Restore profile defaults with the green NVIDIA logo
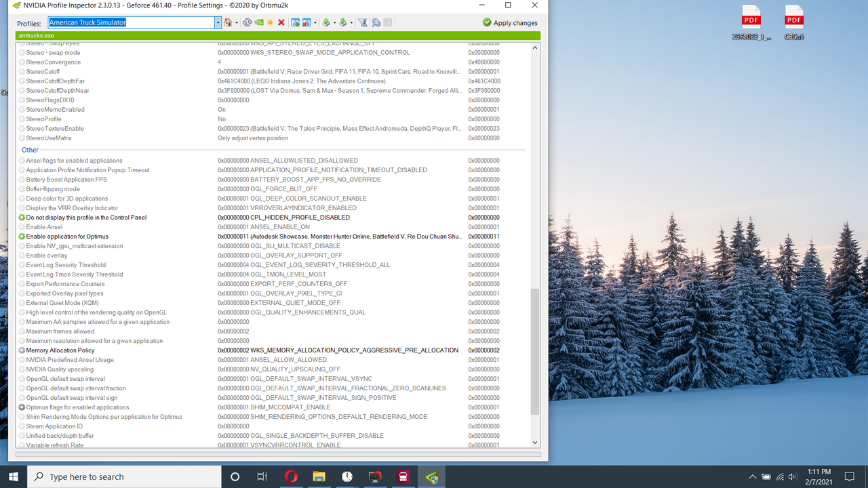Screen dimensions: 868x488 [x=259, y=22]
